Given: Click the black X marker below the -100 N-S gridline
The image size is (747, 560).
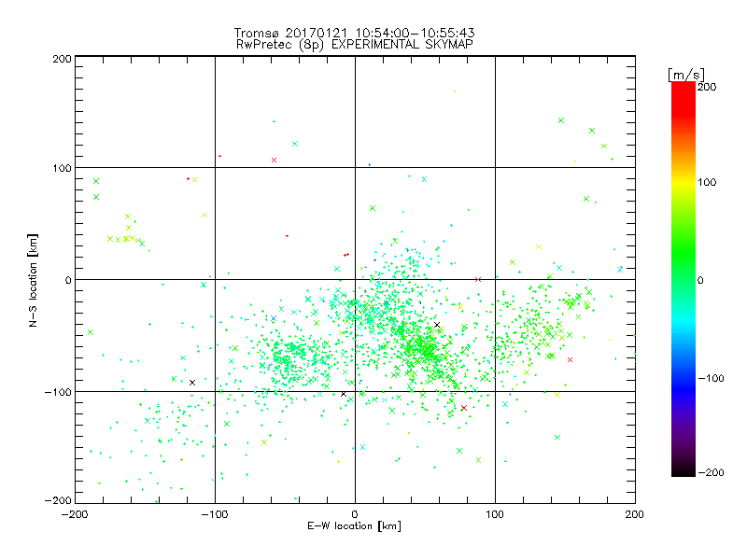Looking at the screenshot, I should tap(344, 394).
